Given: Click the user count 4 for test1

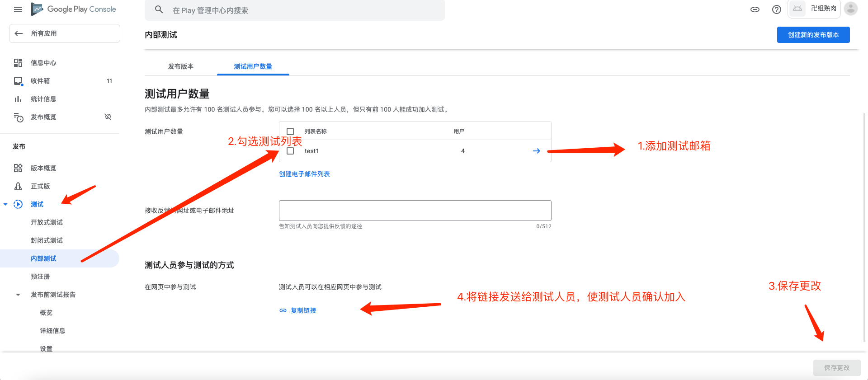Looking at the screenshot, I should (463, 151).
